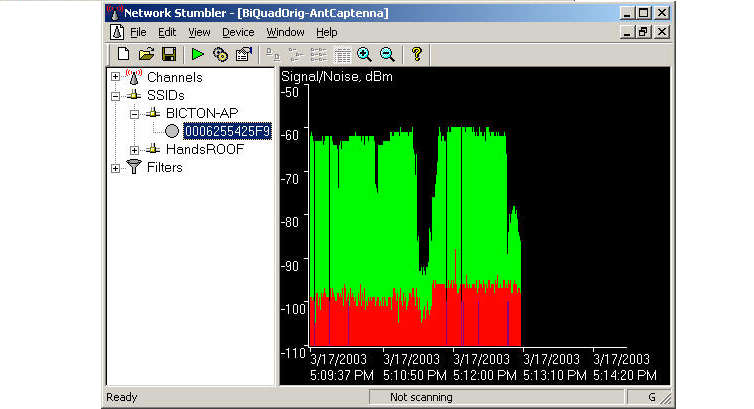The height and width of the screenshot is (409, 754).
Task: Save file using the floppy disk icon
Action: tap(169, 54)
